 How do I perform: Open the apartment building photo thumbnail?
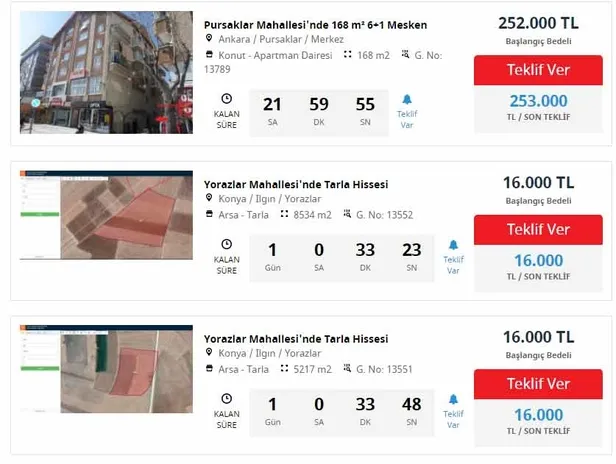pos(106,72)
